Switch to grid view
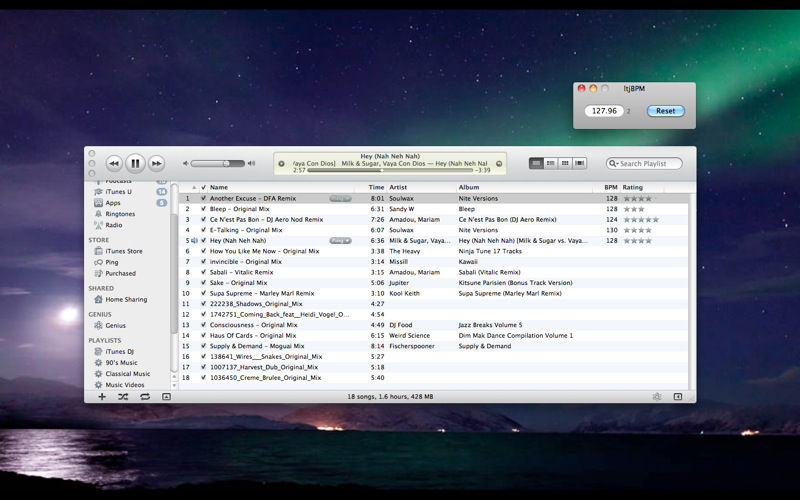Viewport: 800px width, 500px height. tap(565, 163)
